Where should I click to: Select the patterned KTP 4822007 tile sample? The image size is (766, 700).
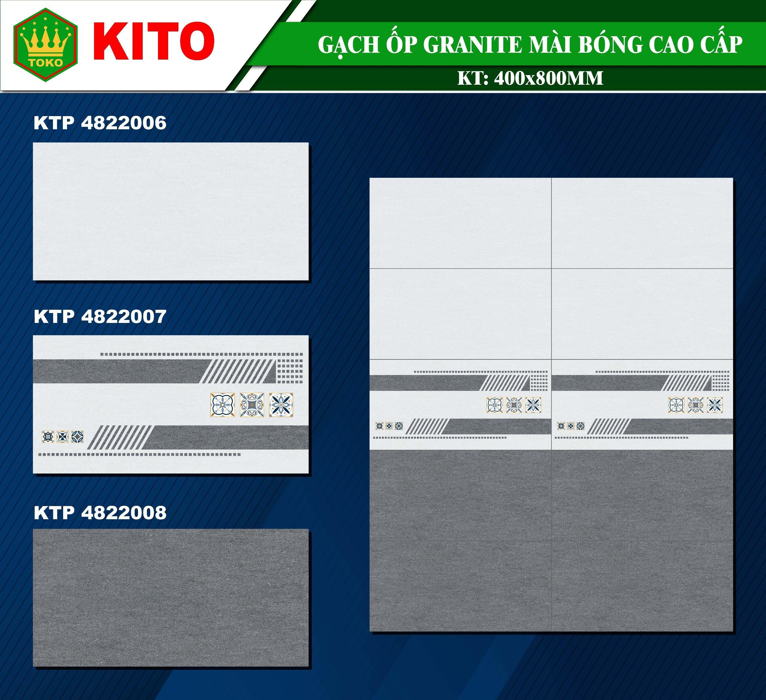171,404
